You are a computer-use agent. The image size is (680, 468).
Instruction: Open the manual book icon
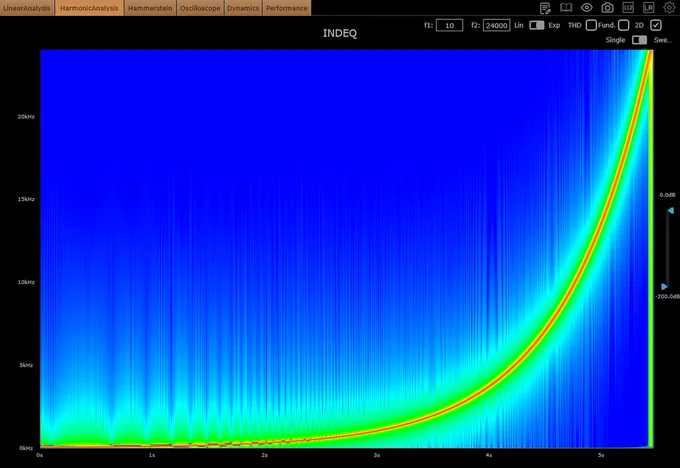coord(566,8)
